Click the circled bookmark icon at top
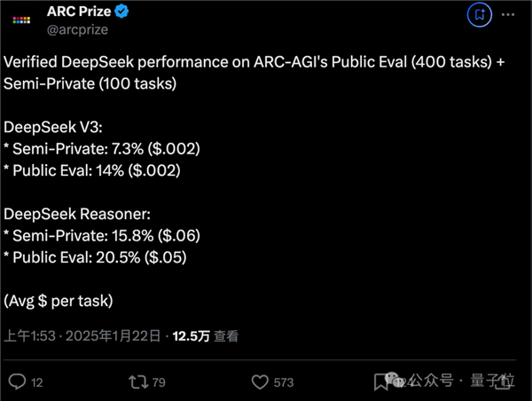This screenshot has height=401, width=532. 480,14
